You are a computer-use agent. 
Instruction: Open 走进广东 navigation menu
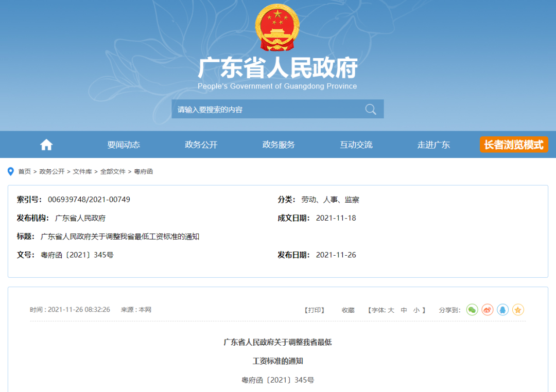pyautogui.click(x=433, y=145)
